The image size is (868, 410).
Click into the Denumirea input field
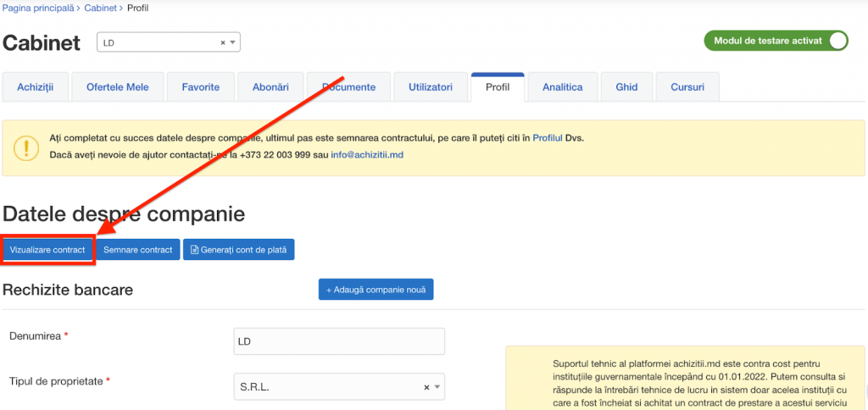[339, 341]
